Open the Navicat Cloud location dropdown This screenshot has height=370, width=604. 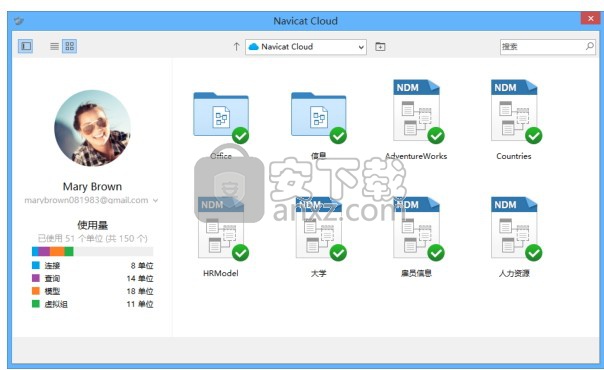pos(306,47)
